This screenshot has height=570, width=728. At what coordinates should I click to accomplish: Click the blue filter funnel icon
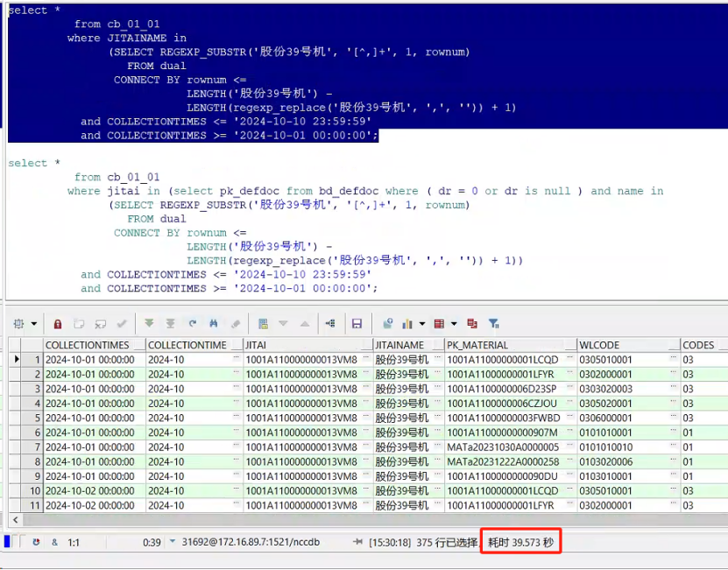[493, 324]
